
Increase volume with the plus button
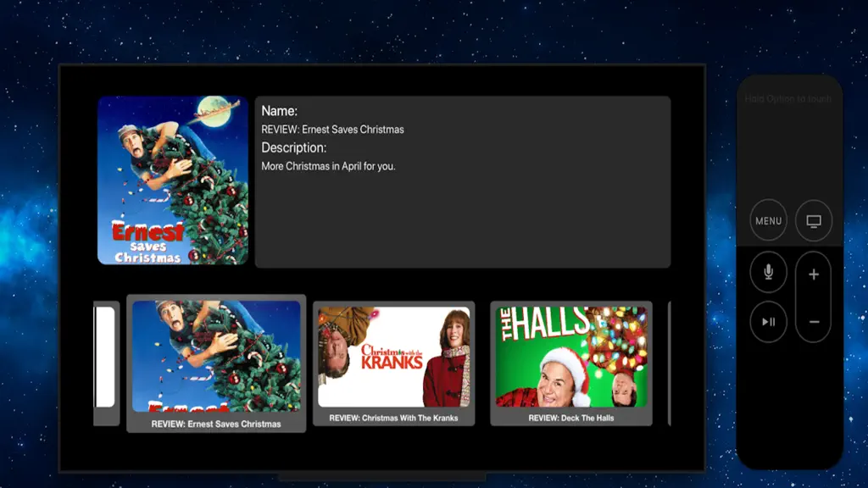point(813,274)
